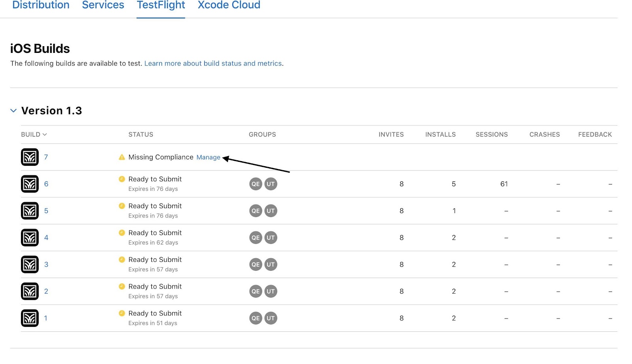Click the yellow status icon for build 3
632x364 pixels.
122,259
